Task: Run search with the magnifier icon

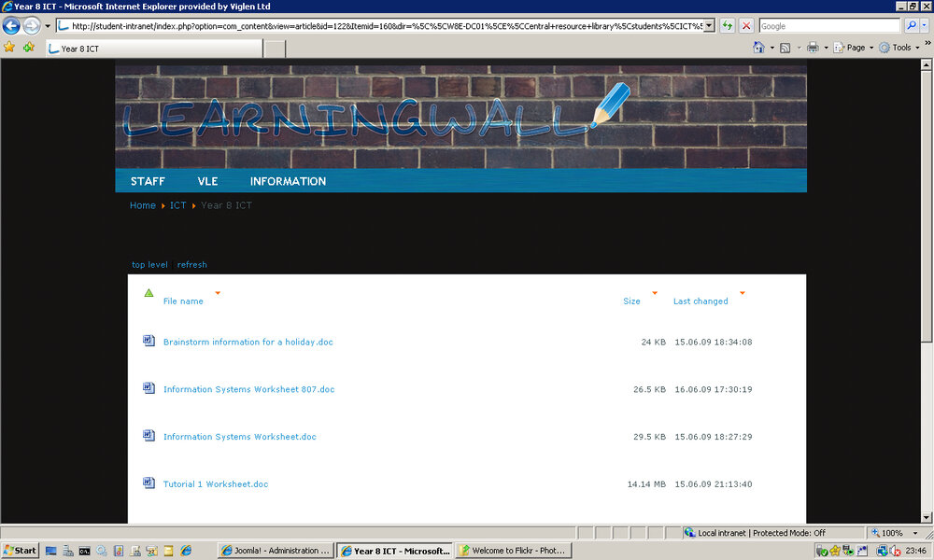Action: [x=912, y=26]
